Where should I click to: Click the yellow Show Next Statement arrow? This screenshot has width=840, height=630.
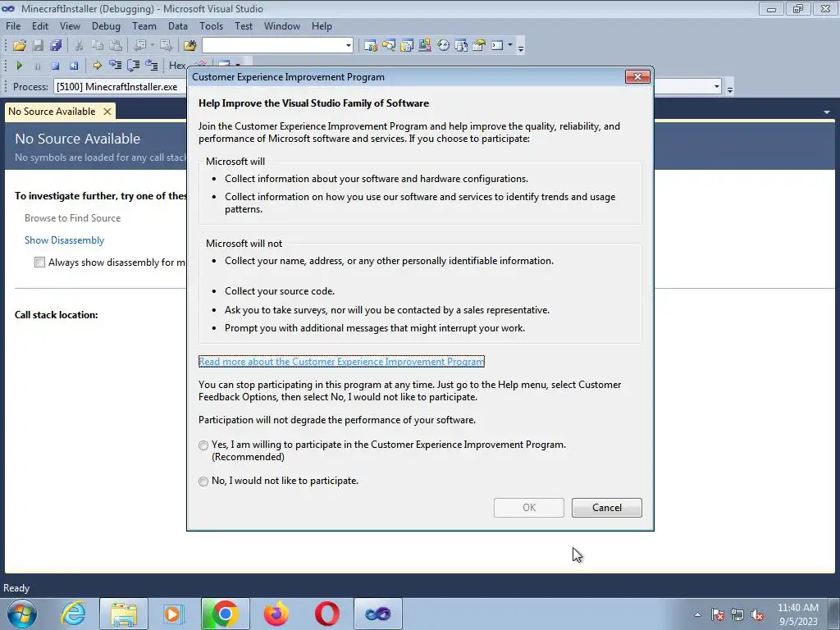click(97, 66)
